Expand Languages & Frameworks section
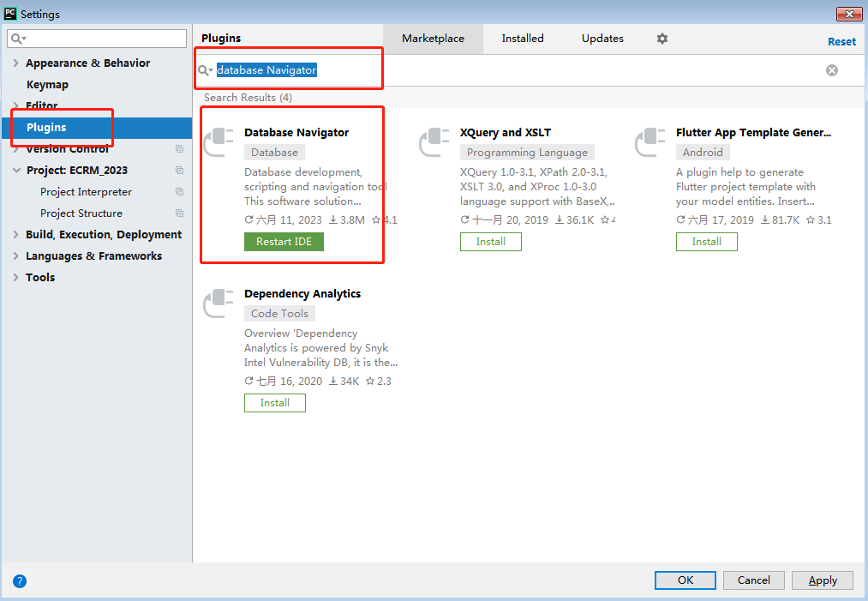Image resolution: width=868 pixels, height=601 pixels. tap(15, 255)
